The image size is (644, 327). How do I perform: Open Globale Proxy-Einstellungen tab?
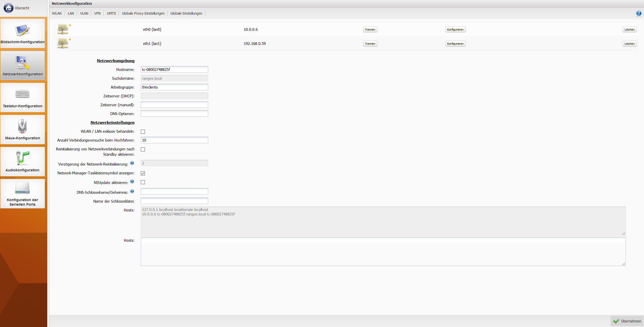pyautogui.click(x=143, y=13)
